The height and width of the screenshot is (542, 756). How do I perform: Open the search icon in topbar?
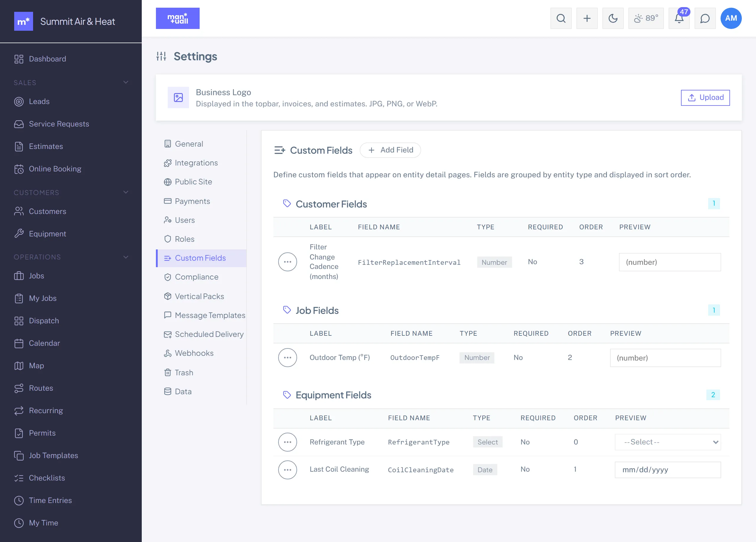tap(561, 18)
